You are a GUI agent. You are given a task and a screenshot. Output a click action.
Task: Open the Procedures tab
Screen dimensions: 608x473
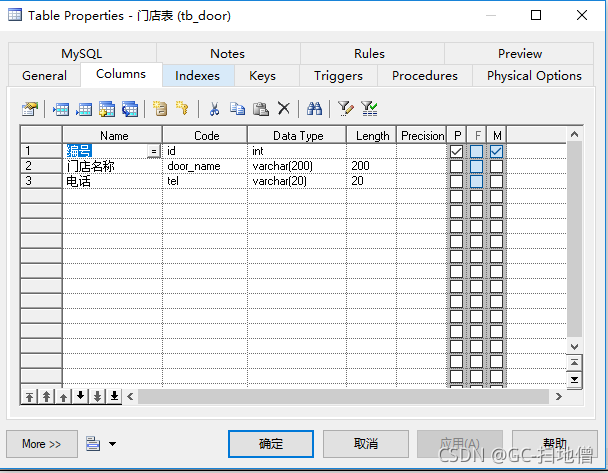coord(425,76)
